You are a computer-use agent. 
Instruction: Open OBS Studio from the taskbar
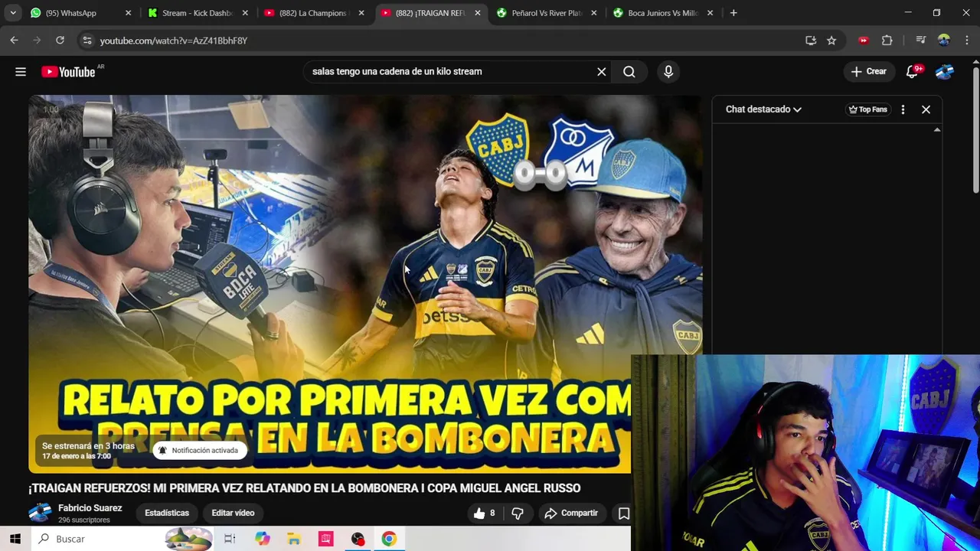(358, 540)
